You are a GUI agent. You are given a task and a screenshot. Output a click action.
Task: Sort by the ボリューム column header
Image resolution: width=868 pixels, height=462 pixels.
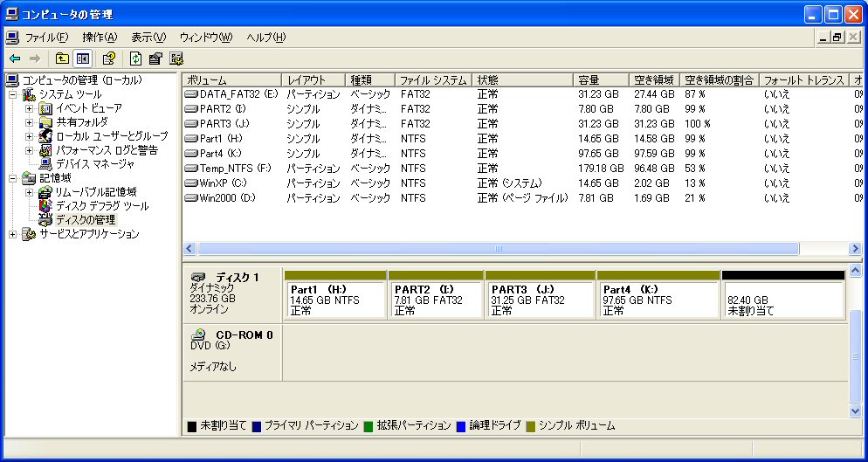[x=232, y=80]
